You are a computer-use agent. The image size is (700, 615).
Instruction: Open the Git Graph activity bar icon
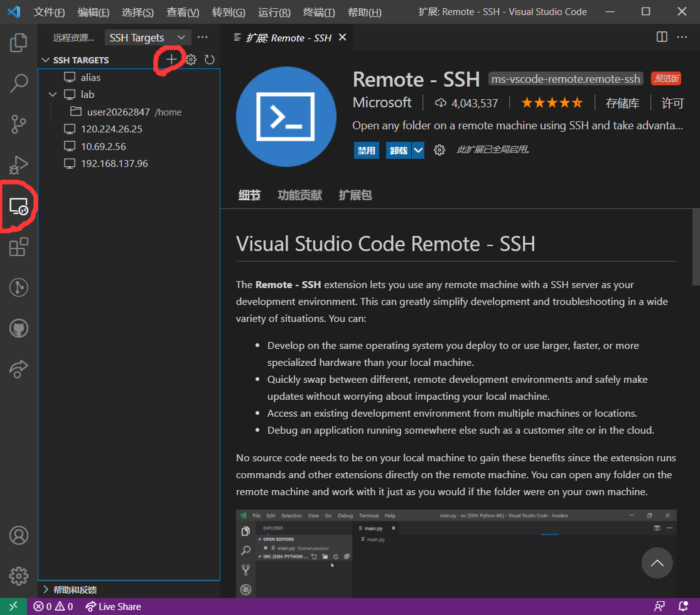point(18,287)
